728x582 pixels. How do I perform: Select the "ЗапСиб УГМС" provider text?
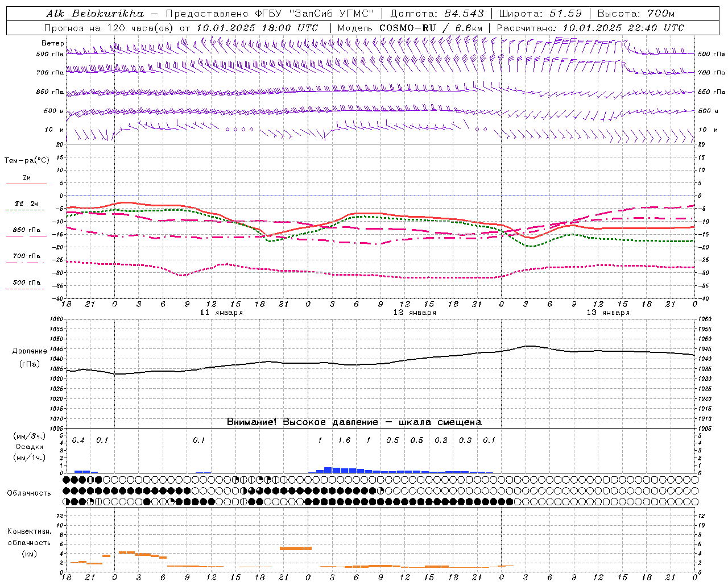pyautogui.click(x=331, y=14)
